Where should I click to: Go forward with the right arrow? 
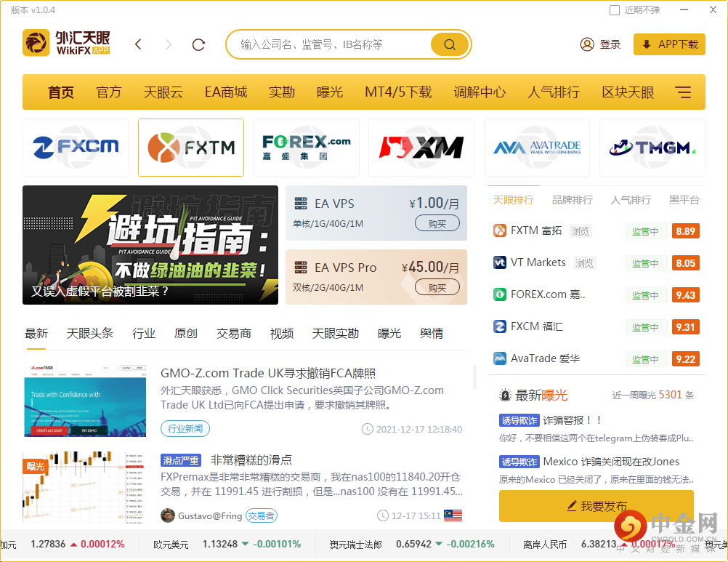click(x=169, y=44)
